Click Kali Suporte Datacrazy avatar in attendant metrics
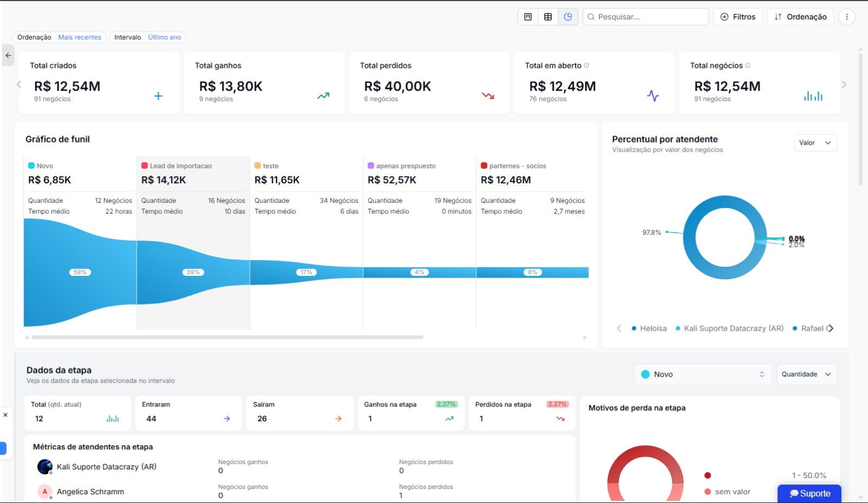 44,467
